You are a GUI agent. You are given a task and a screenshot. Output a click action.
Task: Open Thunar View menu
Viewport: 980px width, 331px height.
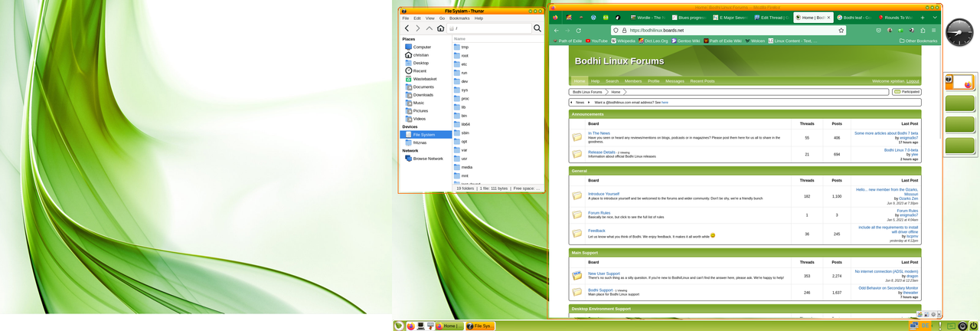(430, 18)
